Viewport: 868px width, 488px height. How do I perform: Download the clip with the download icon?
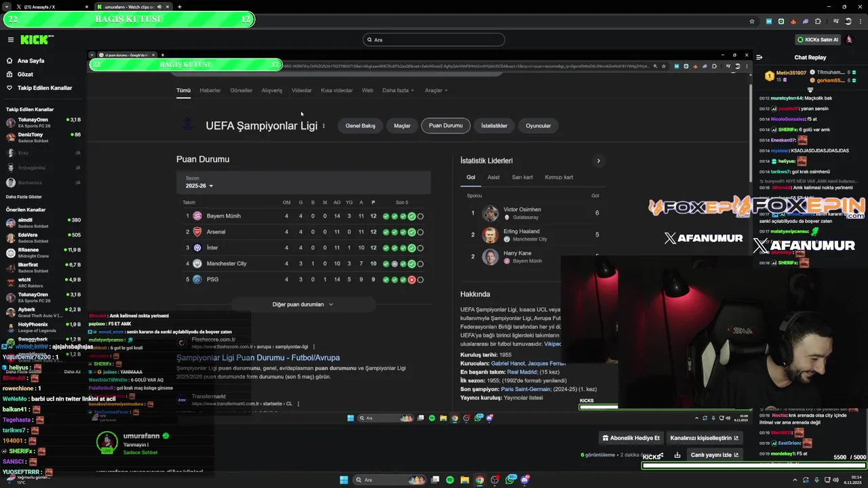pos(677,455)
